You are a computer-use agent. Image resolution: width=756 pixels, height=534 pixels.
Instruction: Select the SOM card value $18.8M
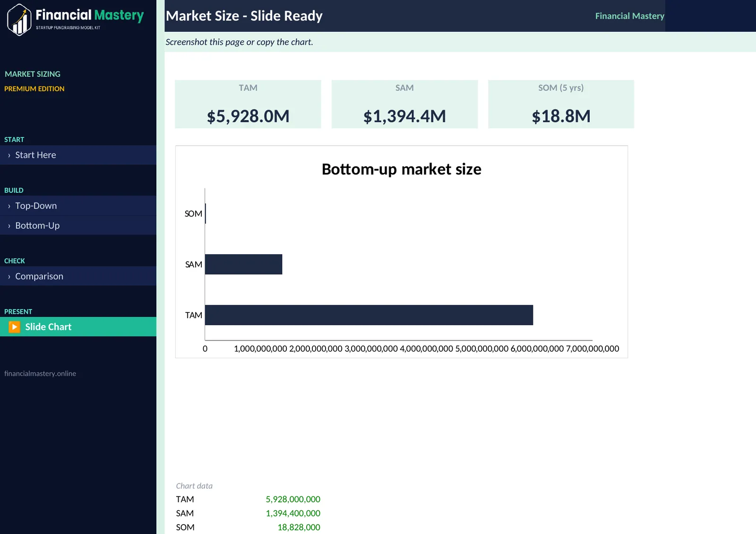coord(561,116)
